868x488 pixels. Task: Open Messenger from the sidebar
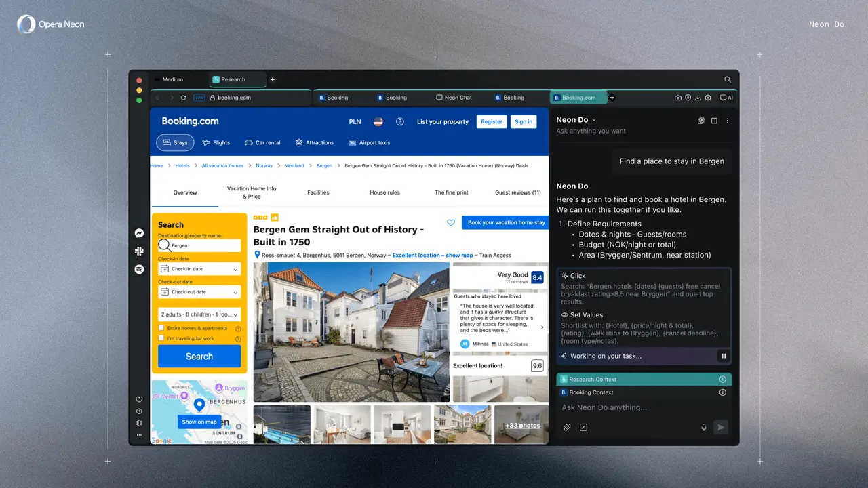point(139,233)
